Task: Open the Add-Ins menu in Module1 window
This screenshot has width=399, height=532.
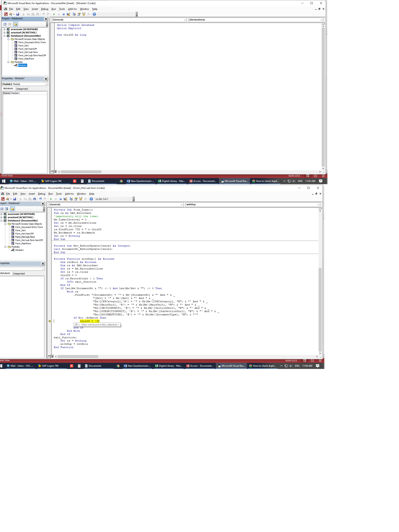Action: (x=72, y=9)
